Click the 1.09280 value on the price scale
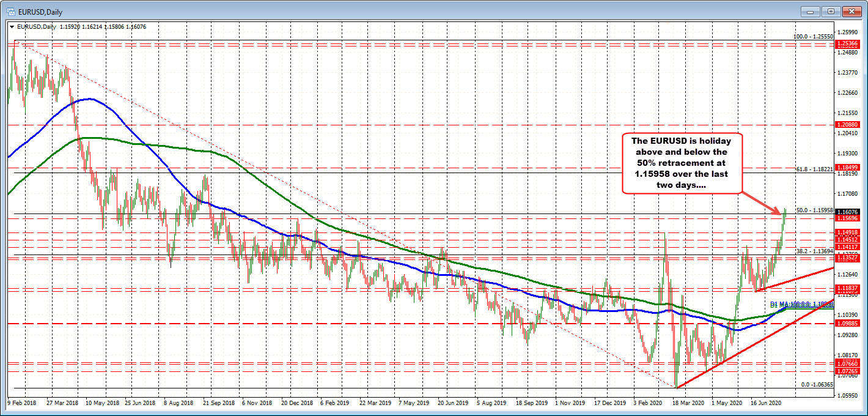 847,335
